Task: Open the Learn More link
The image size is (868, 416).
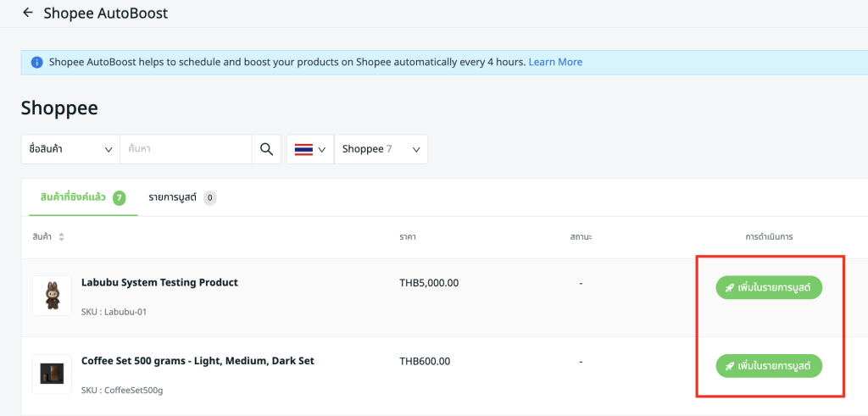Action: [555, 62]
